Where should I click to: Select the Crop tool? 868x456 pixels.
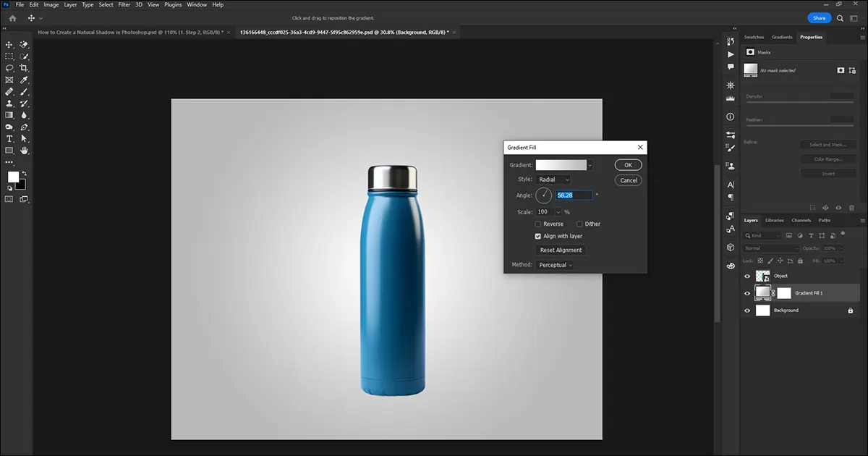coord(25,67)
